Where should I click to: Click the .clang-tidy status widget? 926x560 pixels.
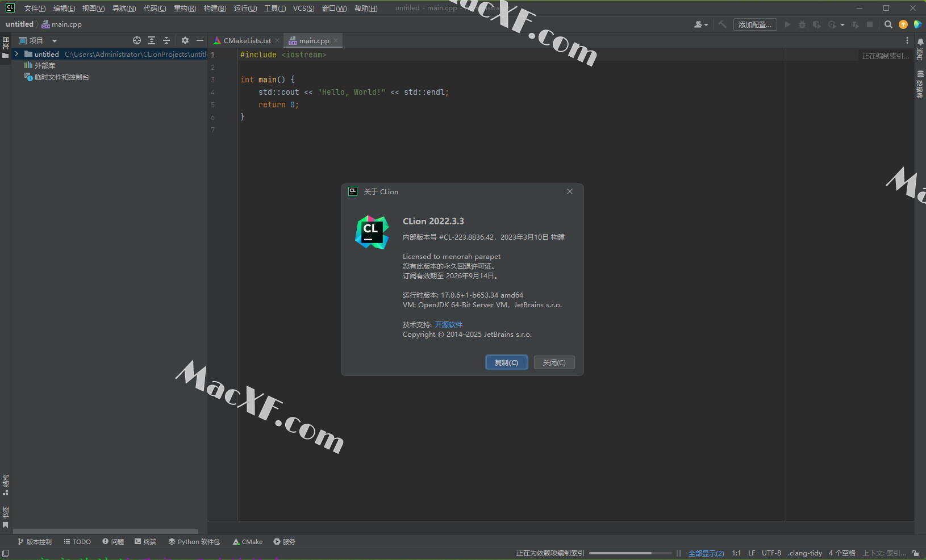[805, 553]
